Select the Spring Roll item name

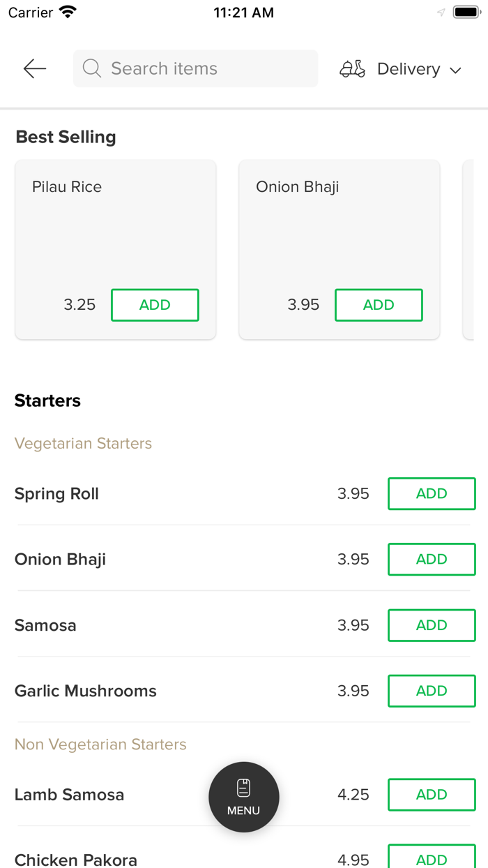[56, 494]
